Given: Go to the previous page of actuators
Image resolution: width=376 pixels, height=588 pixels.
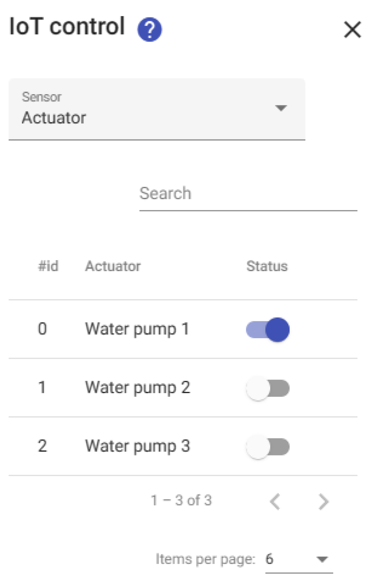Looking at the screenshot, I should pyautogui.click(x=275, y=501).
